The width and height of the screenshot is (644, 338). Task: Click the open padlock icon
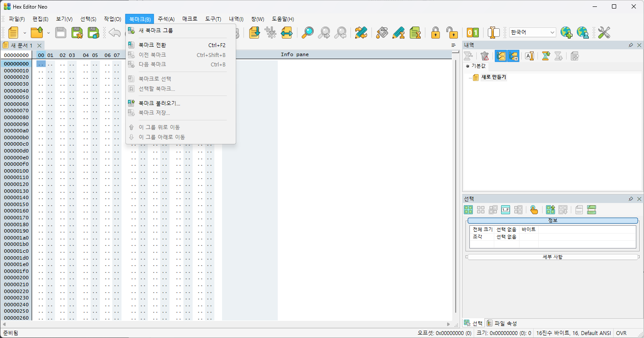pos(452,33)
